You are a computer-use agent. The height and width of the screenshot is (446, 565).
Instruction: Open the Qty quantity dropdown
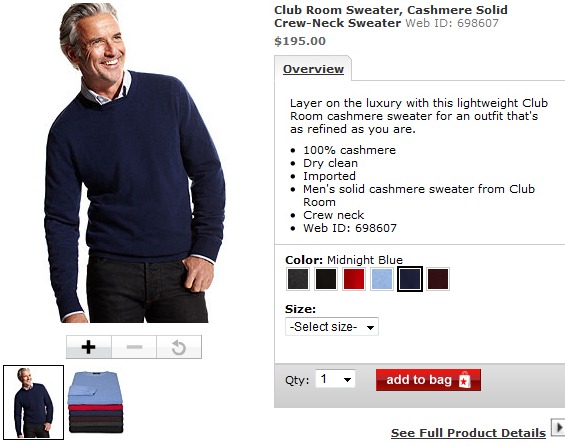[x=335, y=379]
